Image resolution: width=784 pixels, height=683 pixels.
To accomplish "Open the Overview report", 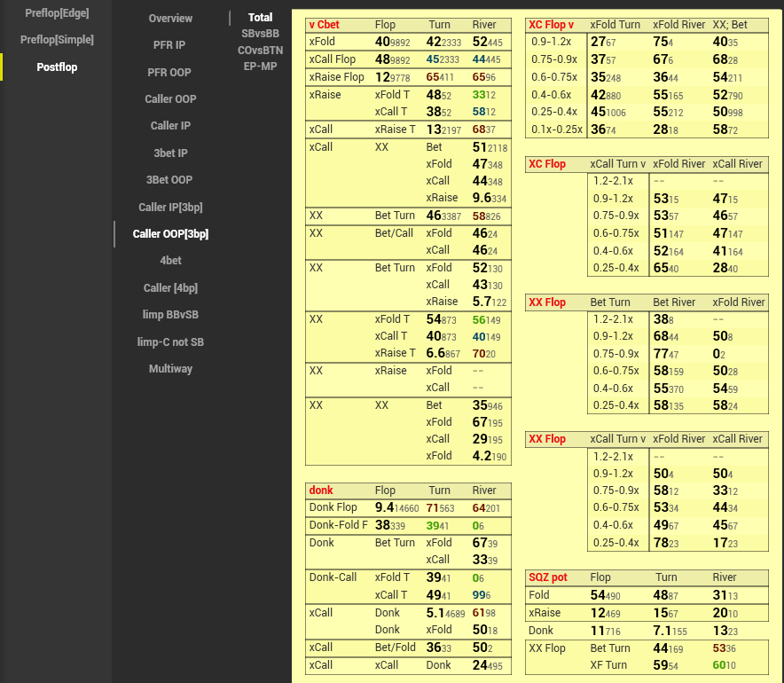I will pos(170,19).
